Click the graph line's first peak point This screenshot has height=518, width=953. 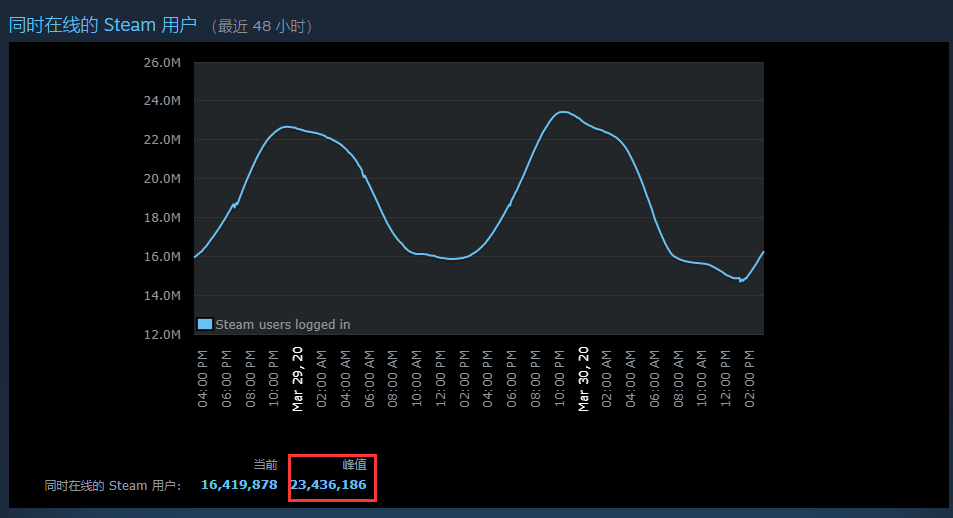click(x=286, y=126)
